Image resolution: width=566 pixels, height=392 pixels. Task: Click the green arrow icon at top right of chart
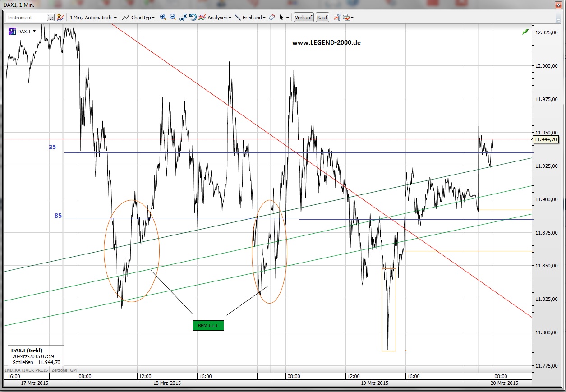click(x=525, y=32)
